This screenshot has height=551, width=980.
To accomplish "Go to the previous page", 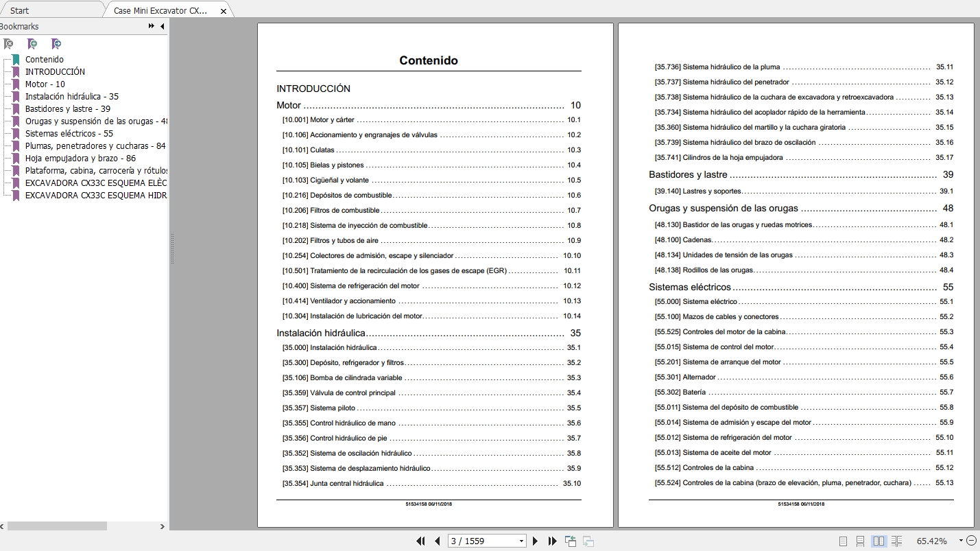I will click(x=437, y=541).
